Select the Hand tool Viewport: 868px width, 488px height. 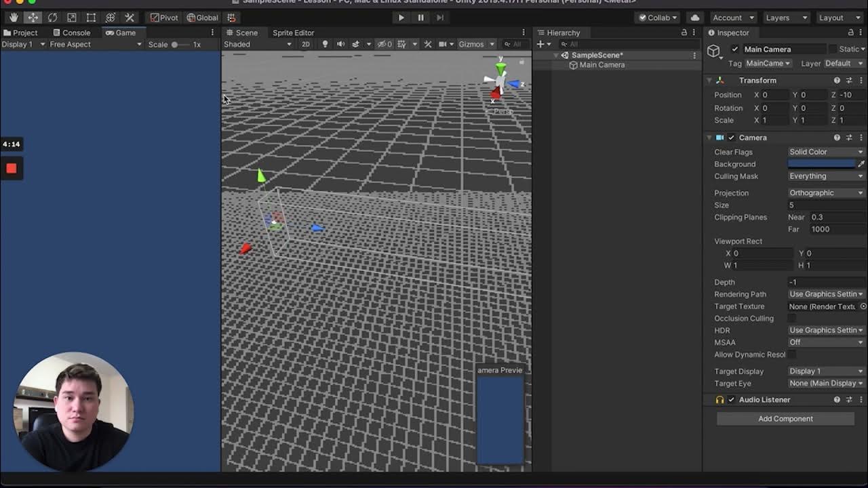pyautogui.click(x=14, y=18)
